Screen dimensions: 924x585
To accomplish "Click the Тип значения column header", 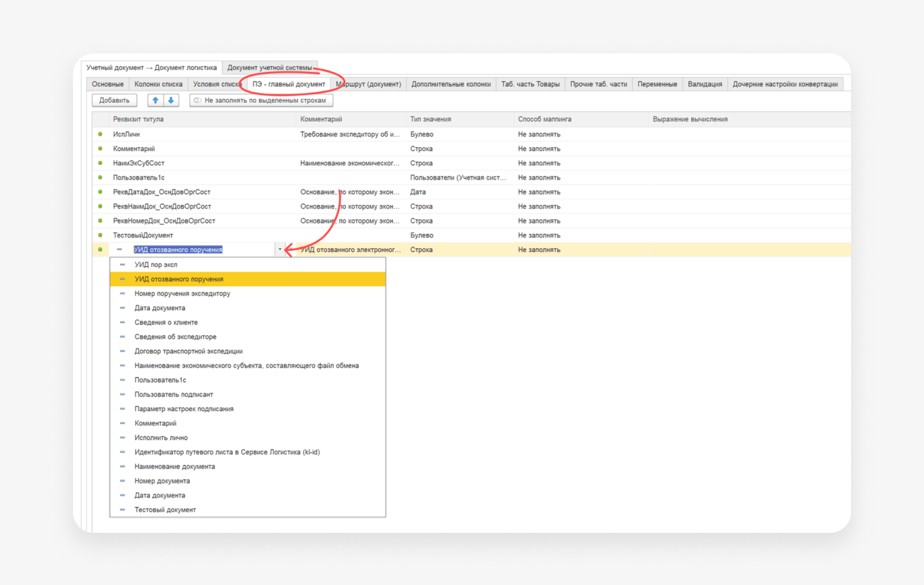I will [x=460, y=119].
